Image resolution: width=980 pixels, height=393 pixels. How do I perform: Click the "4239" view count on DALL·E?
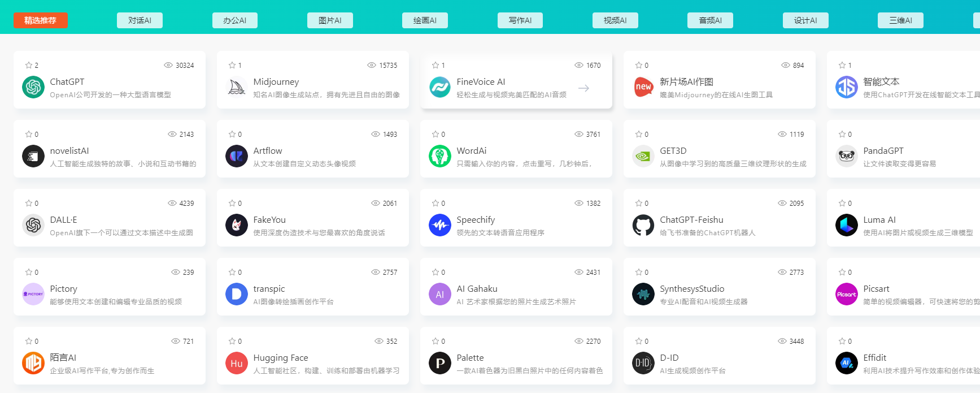tap(186, 204)
